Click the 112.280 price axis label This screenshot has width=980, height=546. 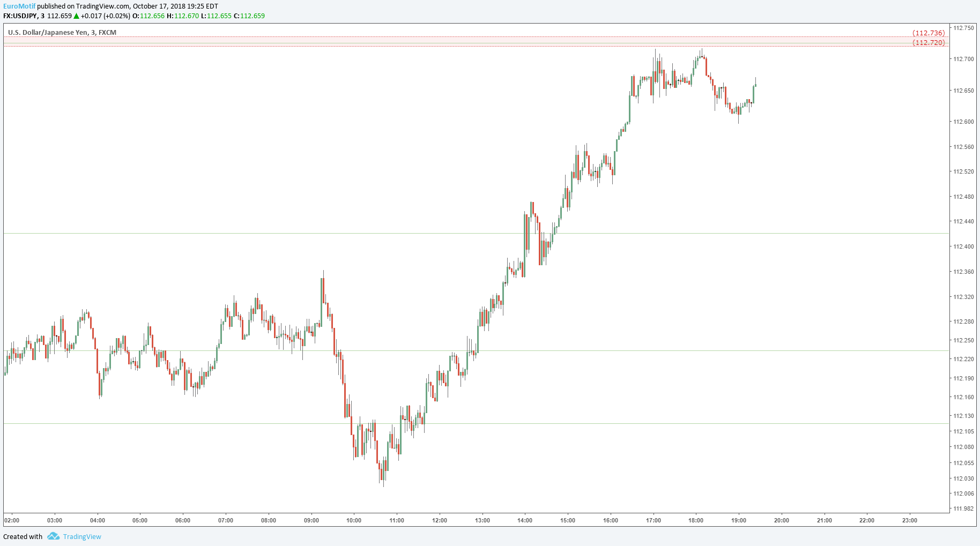point(963,321)
